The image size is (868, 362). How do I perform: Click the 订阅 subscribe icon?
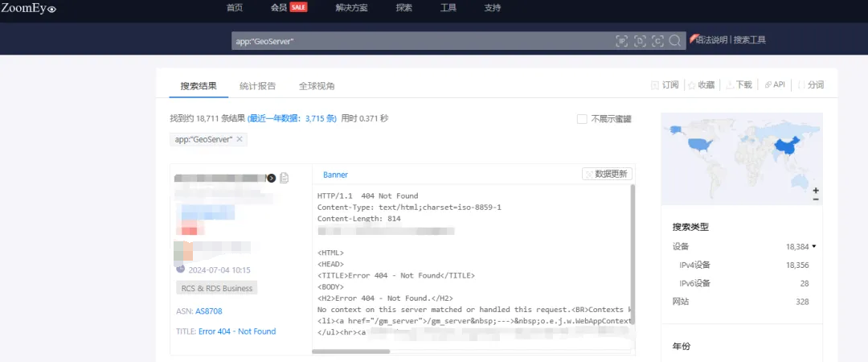655,84
